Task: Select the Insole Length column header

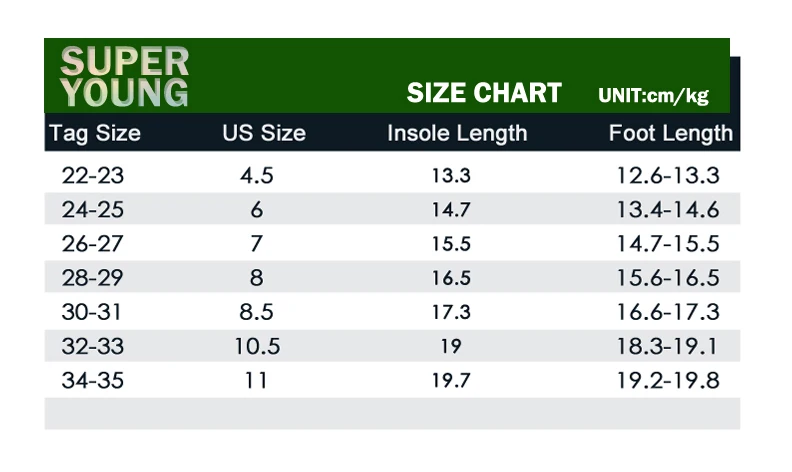Action: (457, 133)
